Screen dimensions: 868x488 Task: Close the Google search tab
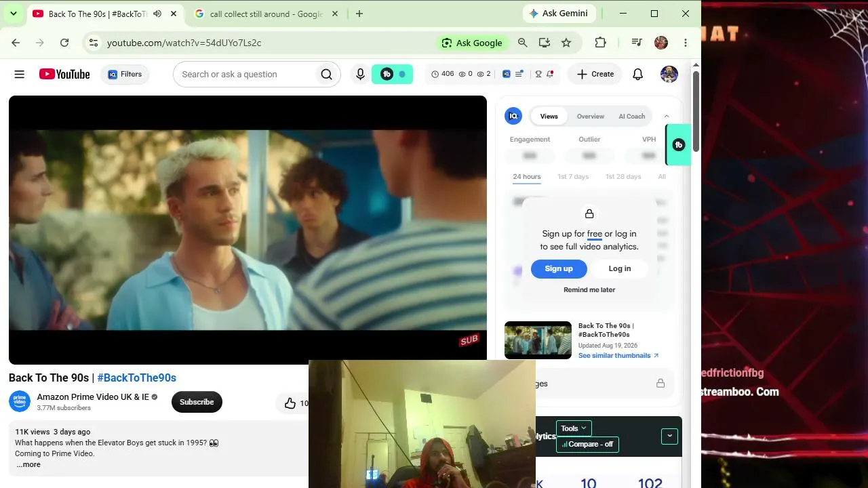[x=334, y=14]
